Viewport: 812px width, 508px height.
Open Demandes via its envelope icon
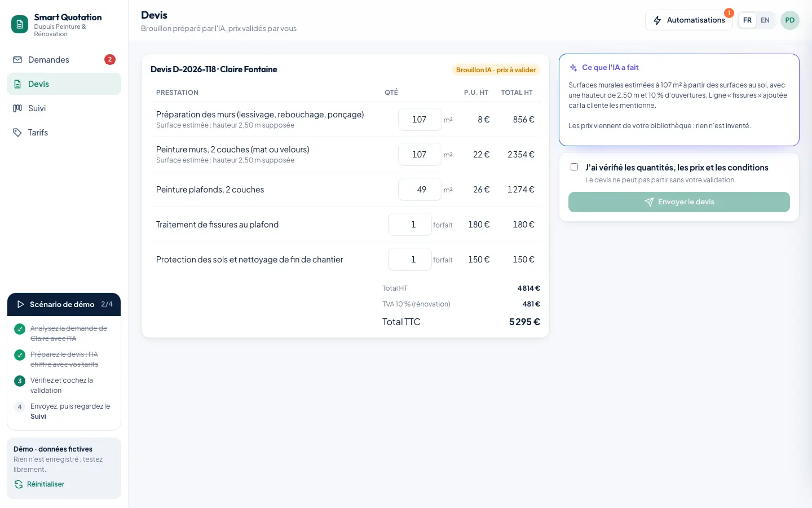pos(17,60)
